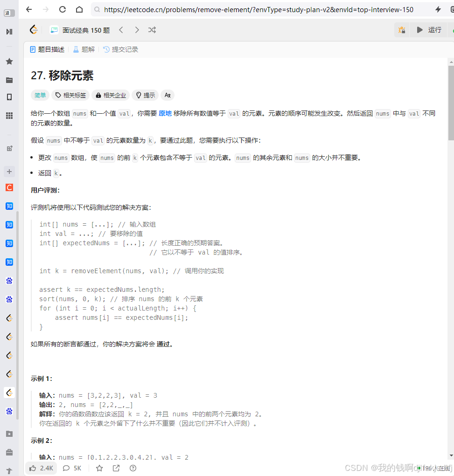Open the first Baidu paw sidebar tab
Viewport: 454px width, 476px height.
[x=9, y=281]
